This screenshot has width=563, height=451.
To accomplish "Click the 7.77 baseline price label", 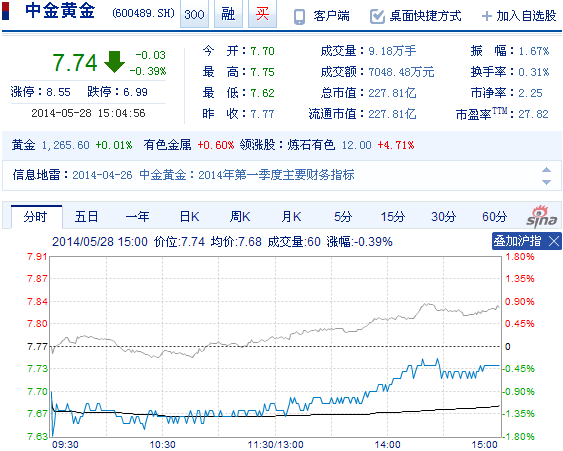I will (37, 347).
